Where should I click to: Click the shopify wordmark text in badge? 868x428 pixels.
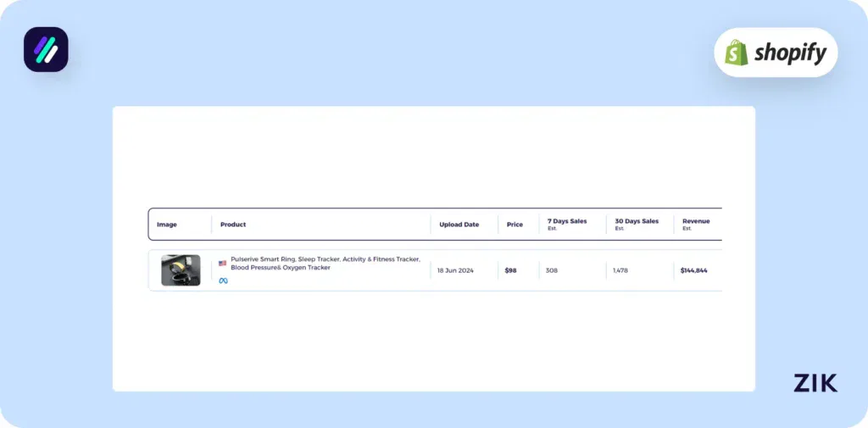click(x=791, y=53)
